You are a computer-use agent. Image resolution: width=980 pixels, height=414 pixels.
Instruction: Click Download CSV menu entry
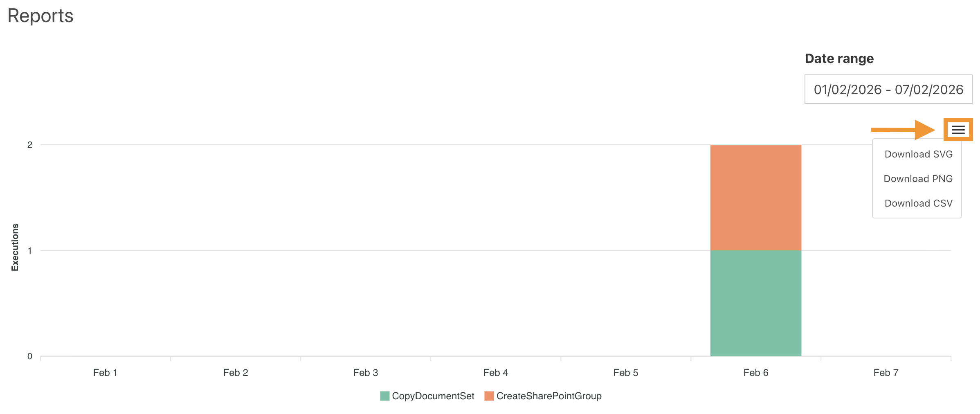tap(918, 203)
